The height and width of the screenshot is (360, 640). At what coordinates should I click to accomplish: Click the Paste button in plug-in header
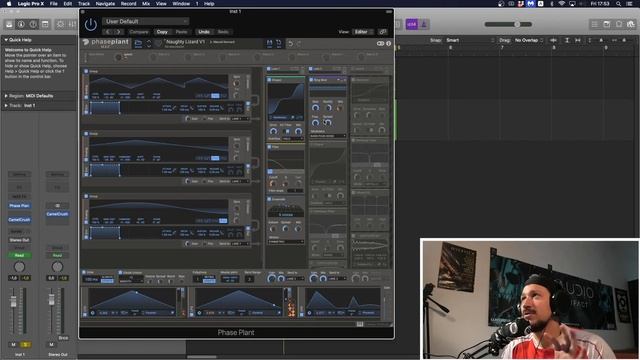pos(181,32)
